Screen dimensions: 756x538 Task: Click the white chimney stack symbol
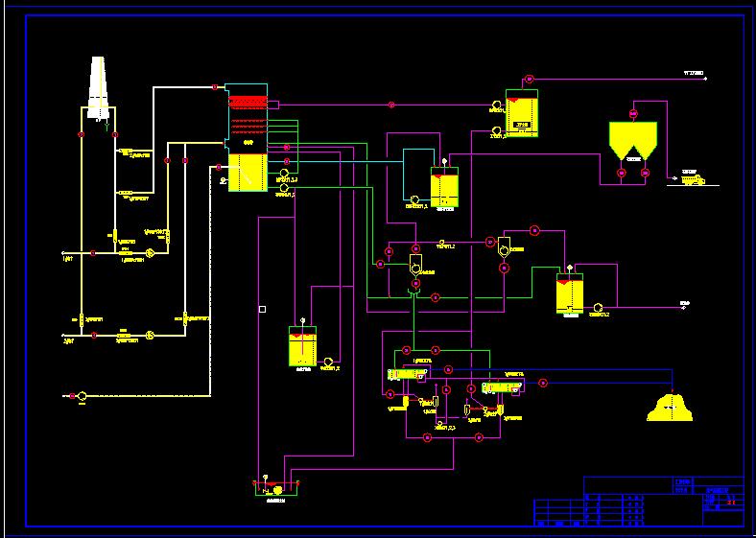point(99,87)
